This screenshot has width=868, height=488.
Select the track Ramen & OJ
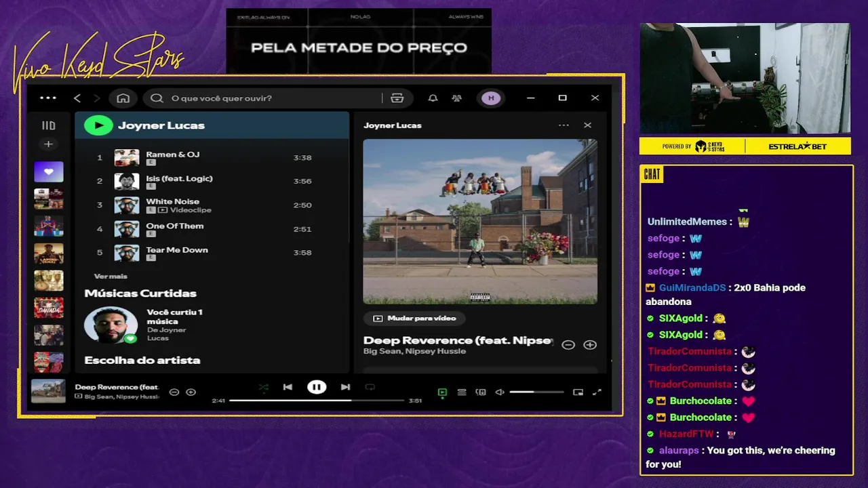pyautogui.click(x=172, y=155)
